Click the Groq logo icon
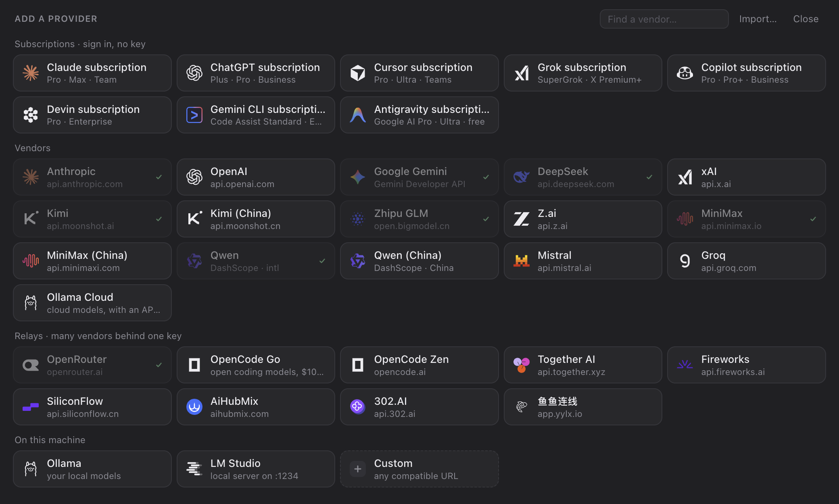Screen dimensions: 839x504 (x=685, y=261)
